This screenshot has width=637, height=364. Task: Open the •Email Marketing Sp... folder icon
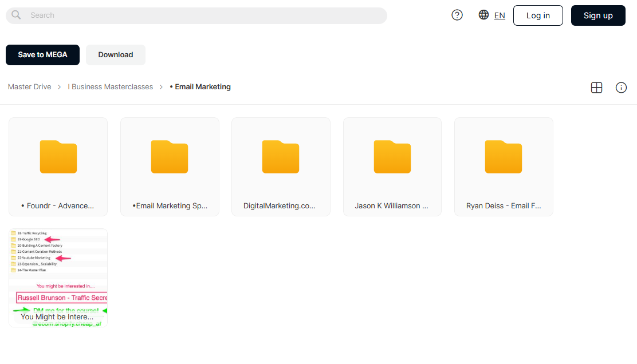(x=170, y=157)
